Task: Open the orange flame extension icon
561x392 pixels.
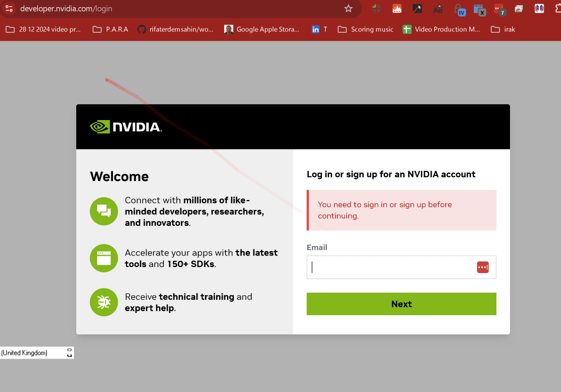Action: (x=397, y=9)
